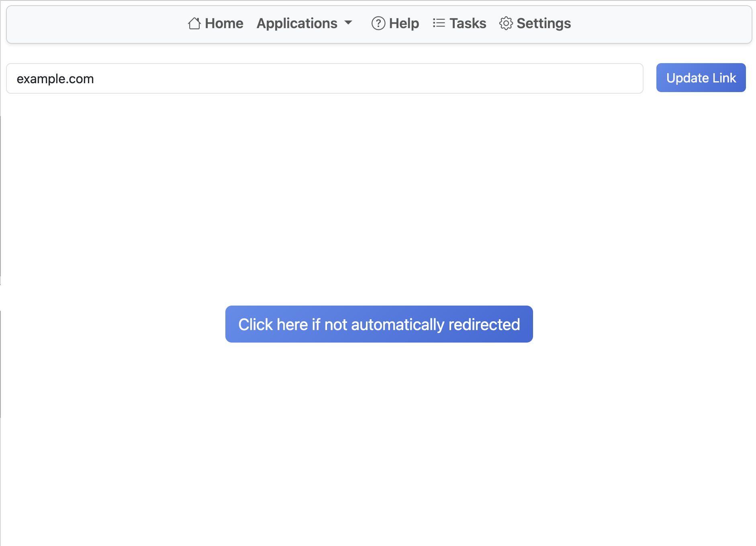Select the circled question mark icon
The height and width of the screenshot is (546, 756).
pyautogui.click(x=378, y=23)
